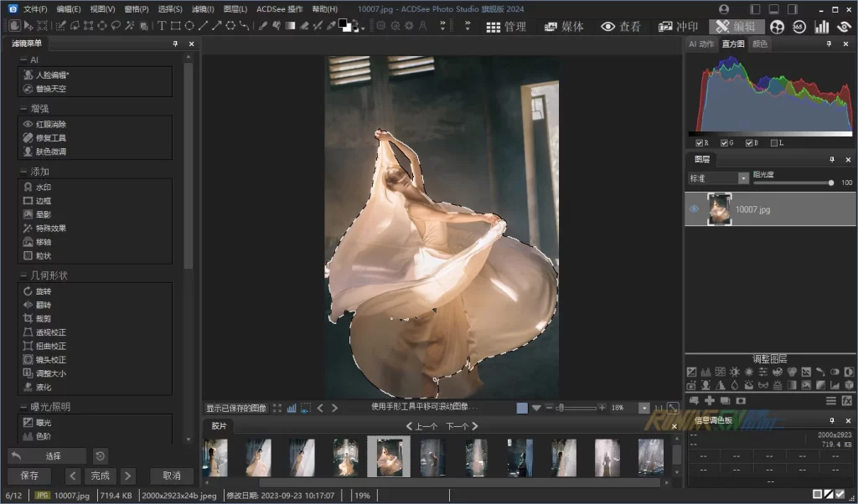Collapse the 几何形状 filter group
The width and height of the screenshot is (858, 504).
[x=23, y=275]
